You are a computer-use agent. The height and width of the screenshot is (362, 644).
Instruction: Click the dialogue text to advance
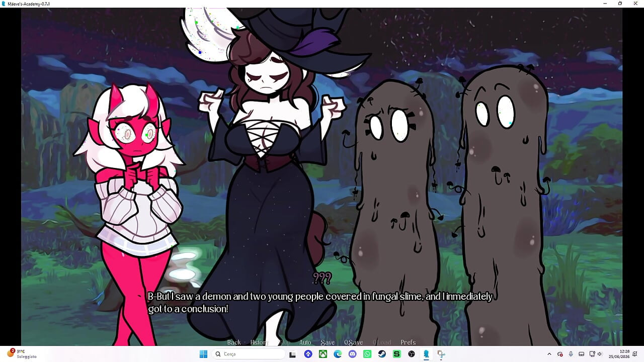point(320,303)
